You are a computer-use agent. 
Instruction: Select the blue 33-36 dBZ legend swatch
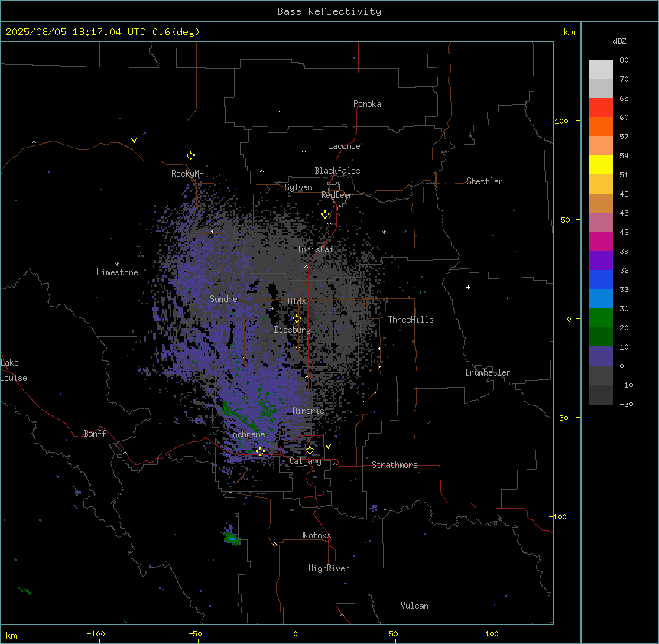[x=601, y=279]
